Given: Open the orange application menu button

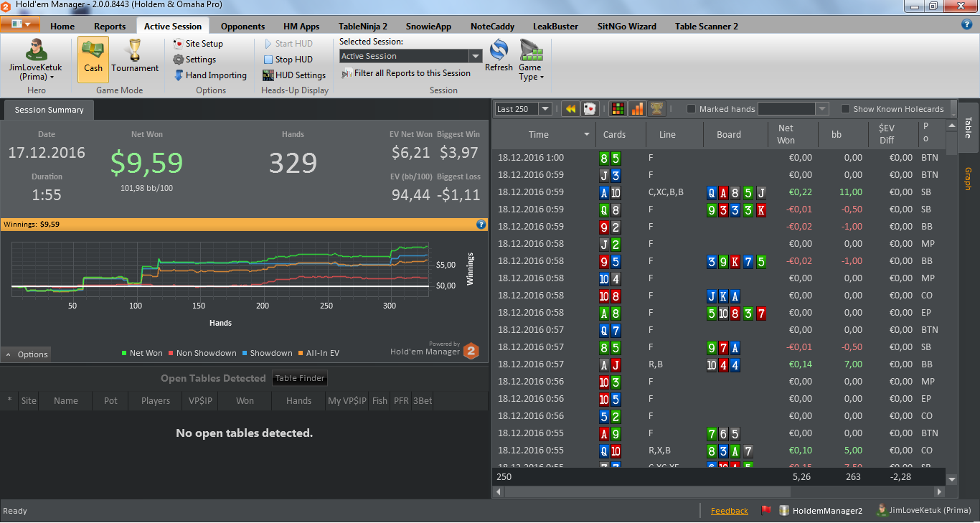Looking at the screenshot, I should [19, 24].
